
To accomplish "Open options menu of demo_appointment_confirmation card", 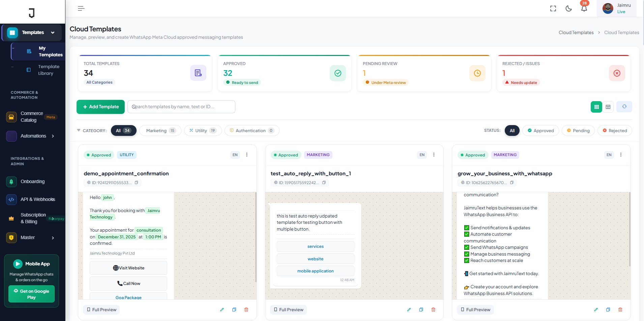I will [247, 155].
